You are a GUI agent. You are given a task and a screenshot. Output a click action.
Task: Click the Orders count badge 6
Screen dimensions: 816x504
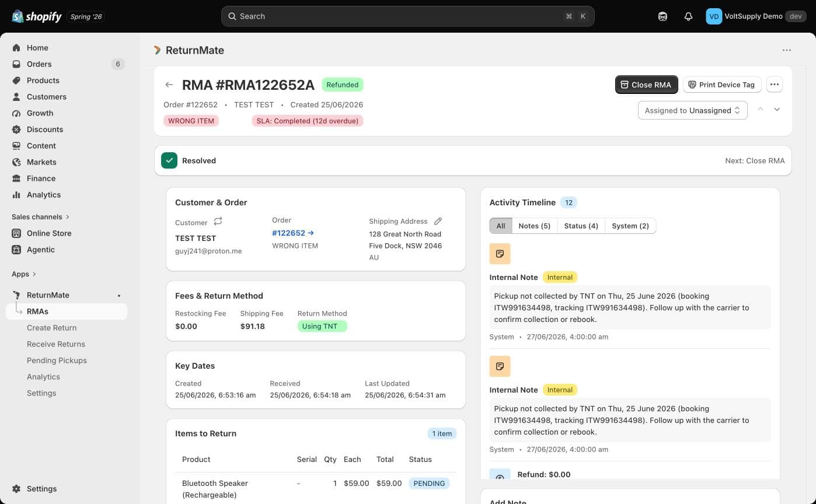(x=118, y=64)
